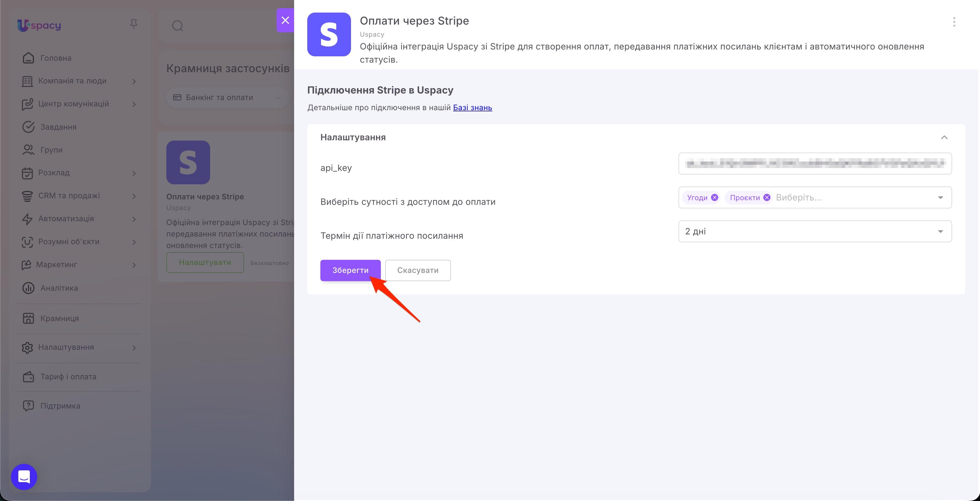
Task: Click the Підтримка help icon
Action: pyautogui.click(x=28, y=406)
